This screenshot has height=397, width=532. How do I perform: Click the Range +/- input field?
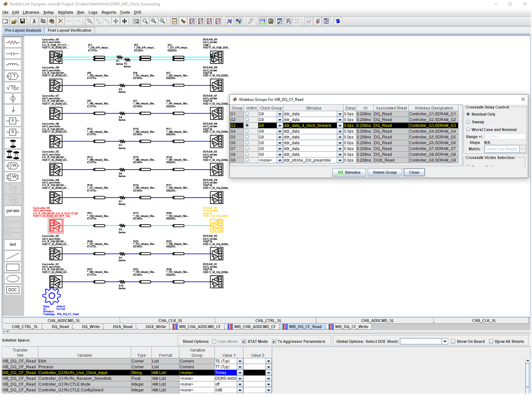point(505,137)
